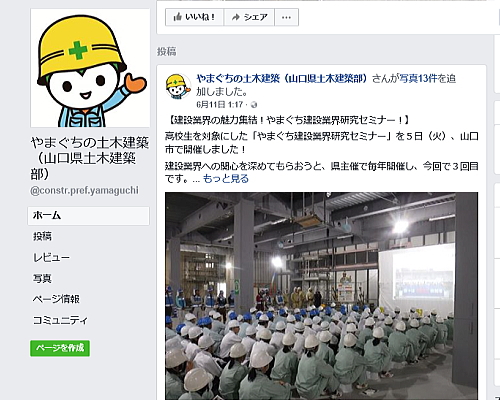Click the thumbs-up icon on like button
Viewport: 500px width, 400px height.
point(177,17)
